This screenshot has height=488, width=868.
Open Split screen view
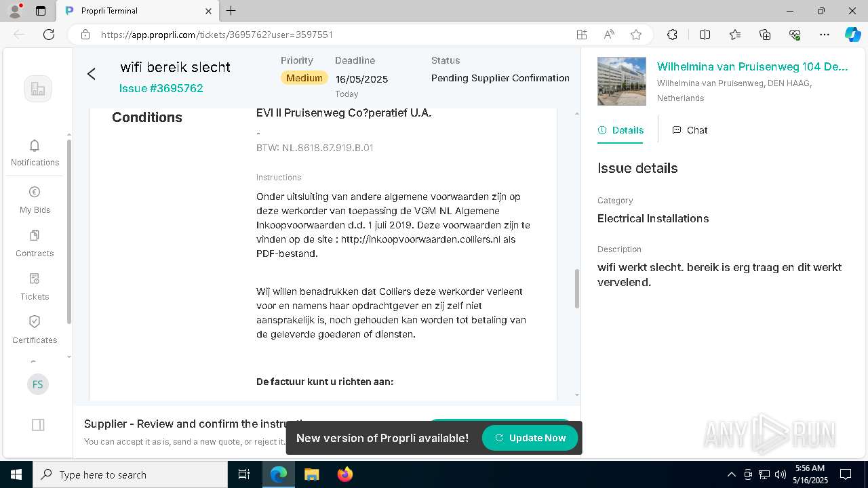[705, 35]
